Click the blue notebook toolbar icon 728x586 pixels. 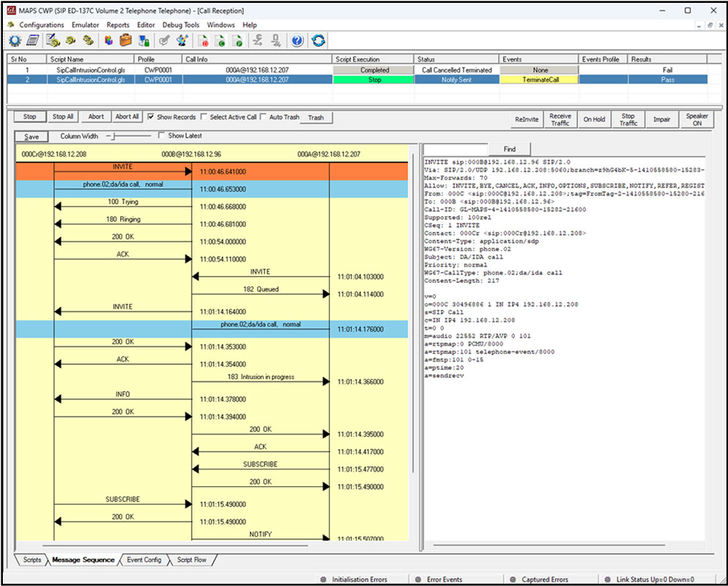[32, 41]
